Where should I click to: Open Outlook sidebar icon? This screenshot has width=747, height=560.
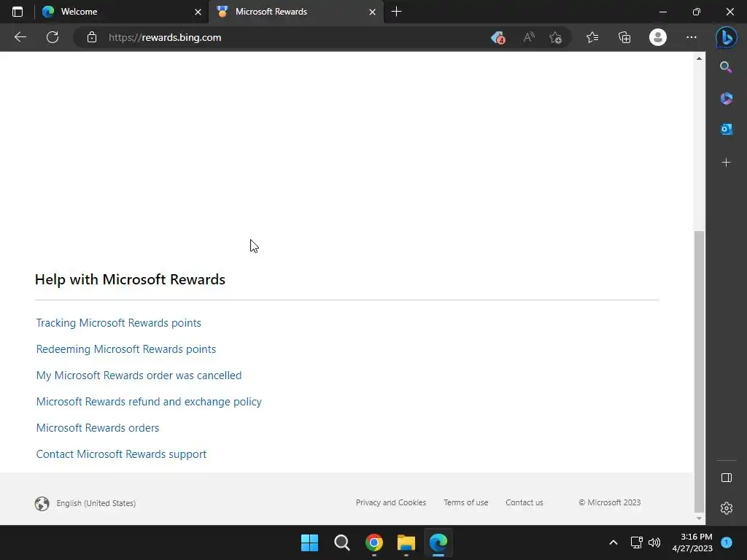point(726,129)
